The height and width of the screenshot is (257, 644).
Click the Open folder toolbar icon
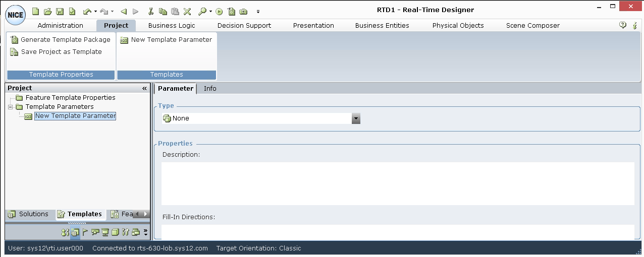point(48,11)
